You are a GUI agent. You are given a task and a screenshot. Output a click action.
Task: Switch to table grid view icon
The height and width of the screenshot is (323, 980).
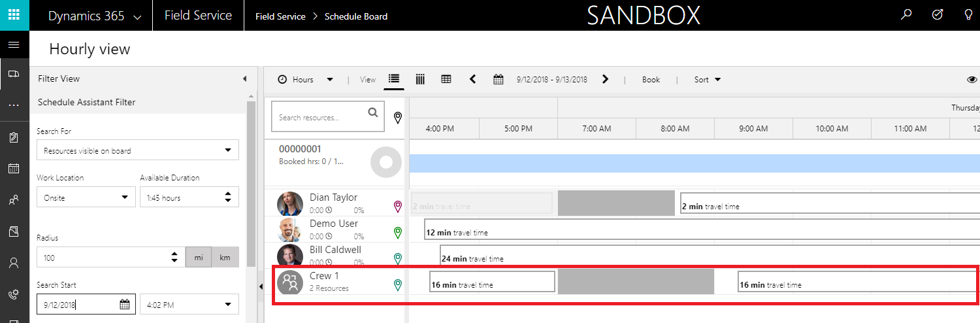click(x=446, y=79)
